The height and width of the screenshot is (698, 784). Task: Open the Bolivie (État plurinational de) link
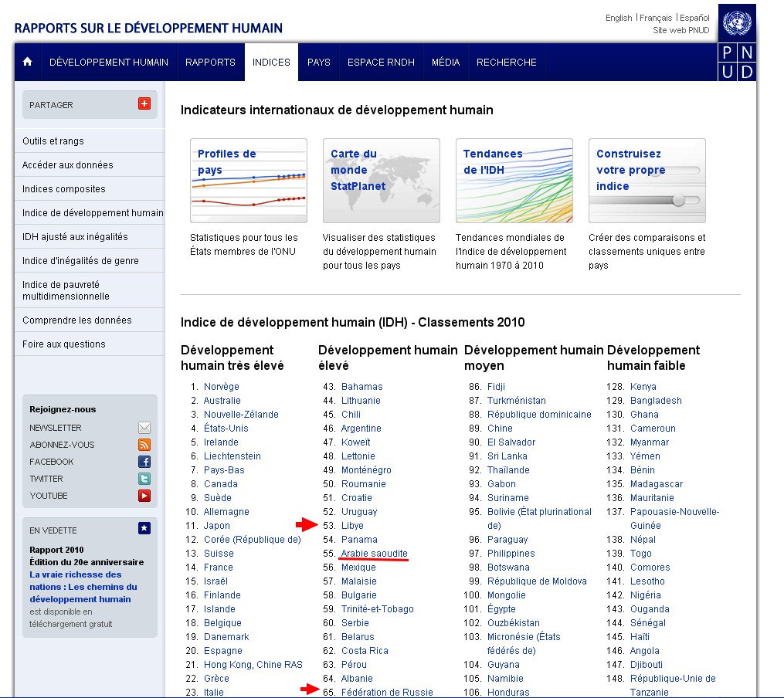539,519
